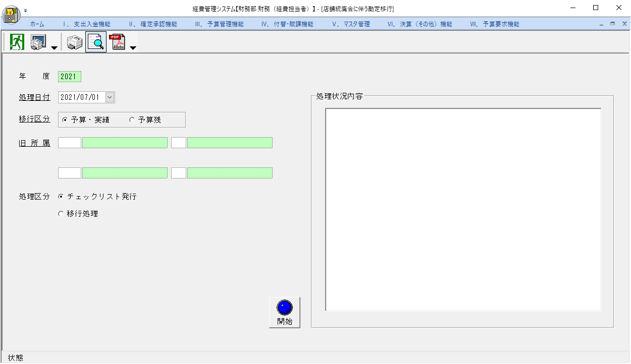Click the 状態 status bar text

[x=16, y=358]
